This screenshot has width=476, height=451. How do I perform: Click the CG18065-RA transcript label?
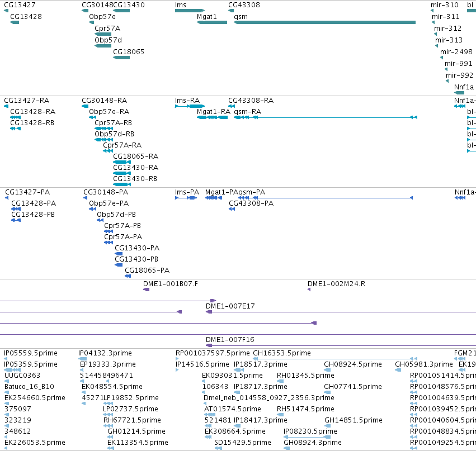click(x=136, y=156)
